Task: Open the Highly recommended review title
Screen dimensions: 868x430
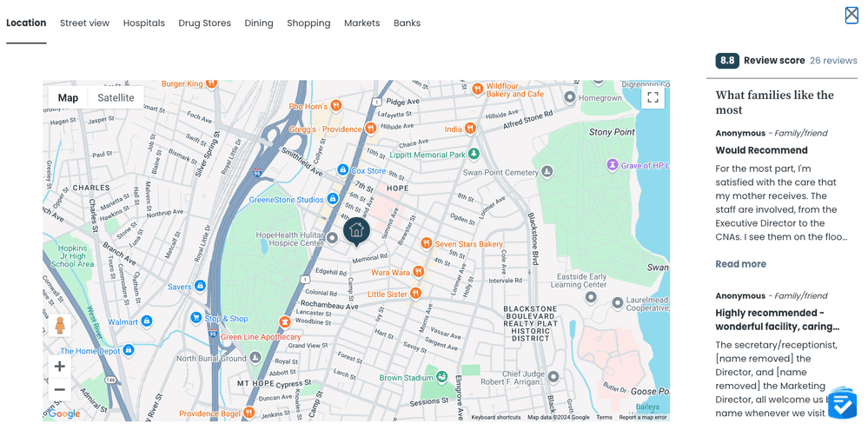Action: tap(778, 320)
